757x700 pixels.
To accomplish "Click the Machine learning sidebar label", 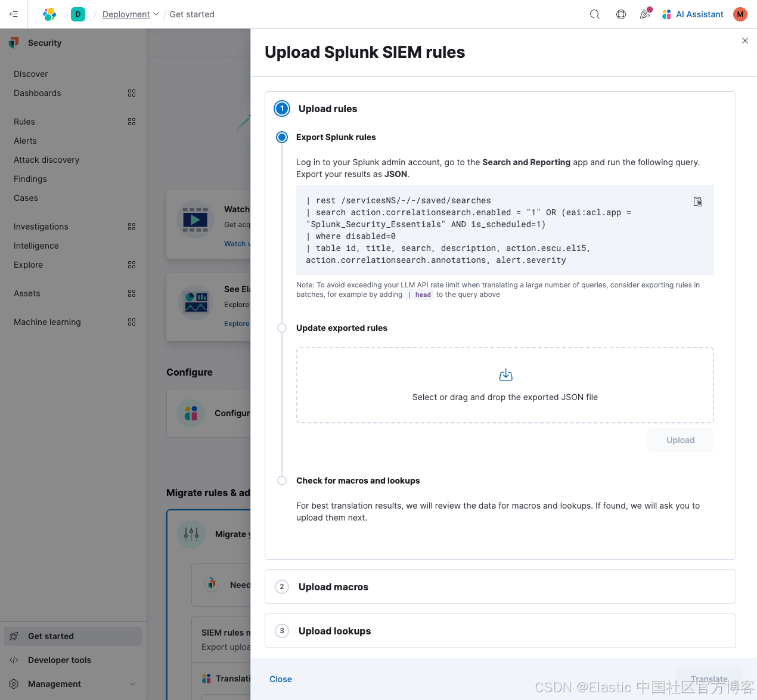I will click(47, 322).
